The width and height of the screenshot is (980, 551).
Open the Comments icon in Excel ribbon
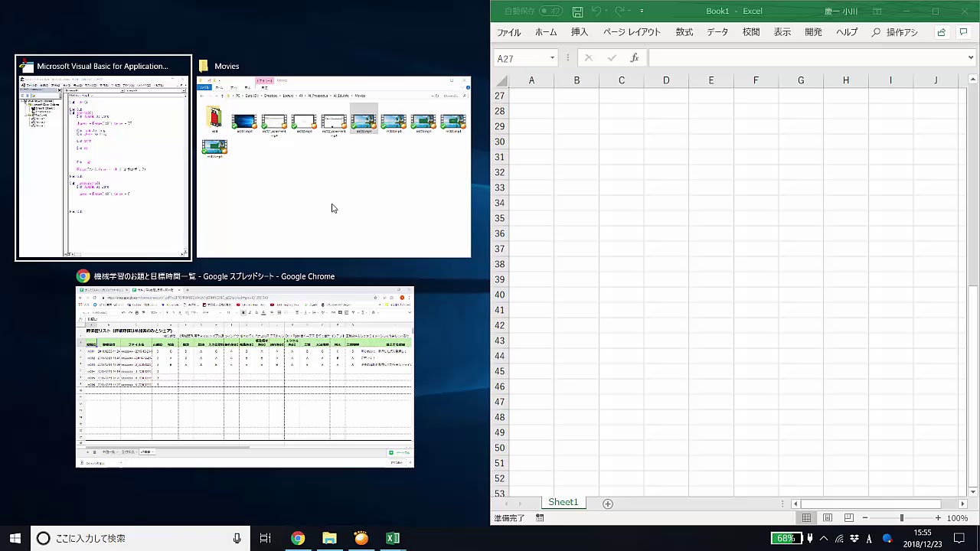[963, 32]
